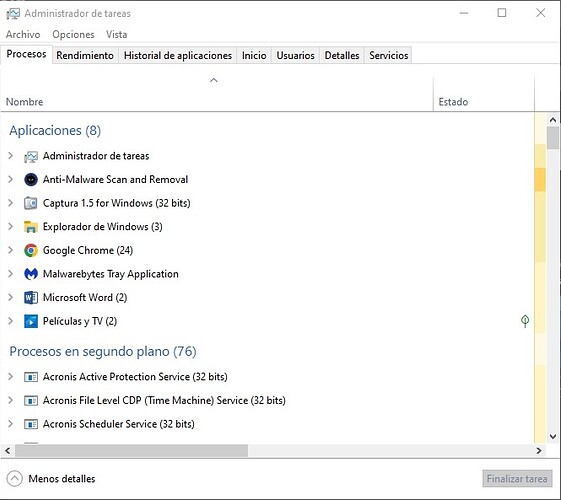Click the vertical scrollbar up arrow
The width and height of the screenshot is (561, 500).
[553, 120]
